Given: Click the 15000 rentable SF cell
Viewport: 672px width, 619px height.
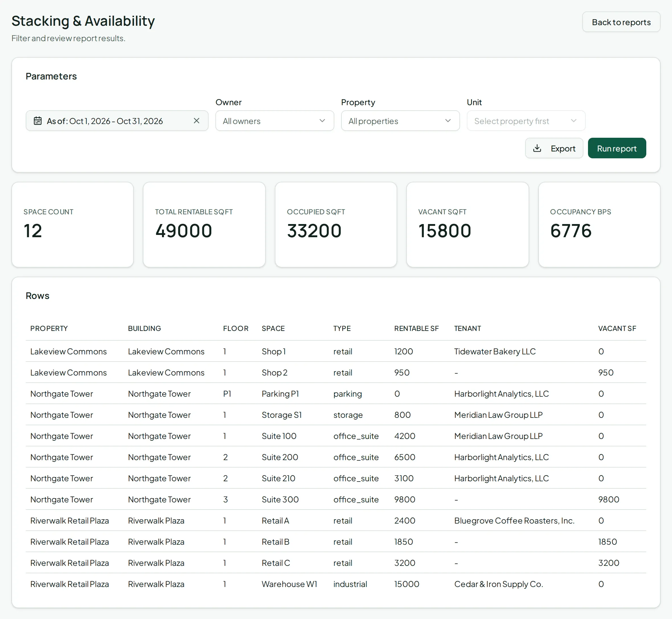Looking at the screenshot, I should (x=407, y=584).
